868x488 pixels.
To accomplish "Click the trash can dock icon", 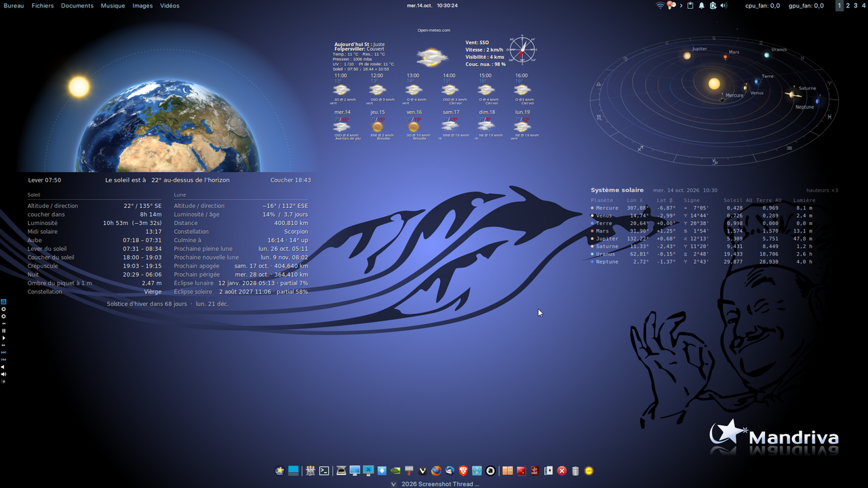I will [x=575, y=470].
